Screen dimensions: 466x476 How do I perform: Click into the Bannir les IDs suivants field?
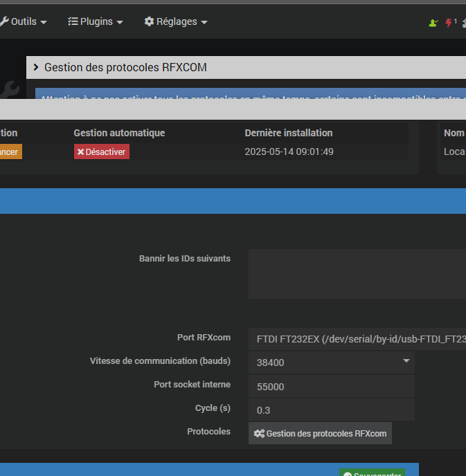pyautogui.click(x=357, y=274)
